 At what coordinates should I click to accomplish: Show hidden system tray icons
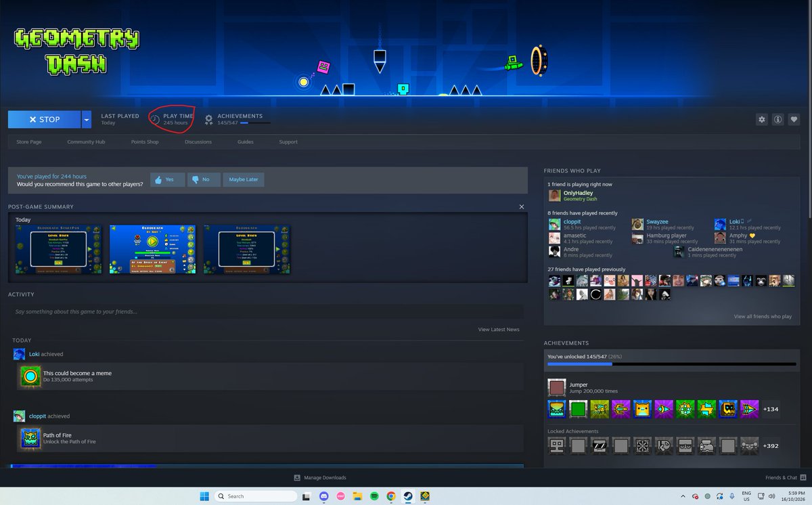[x=682, y=496]
